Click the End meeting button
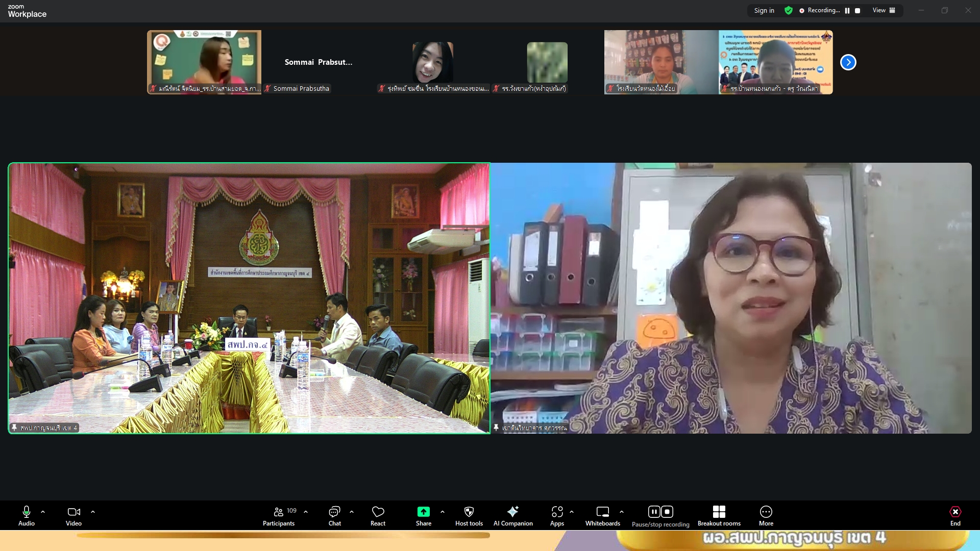The height and width of the screenshot is (551, 980). point(955,512)
